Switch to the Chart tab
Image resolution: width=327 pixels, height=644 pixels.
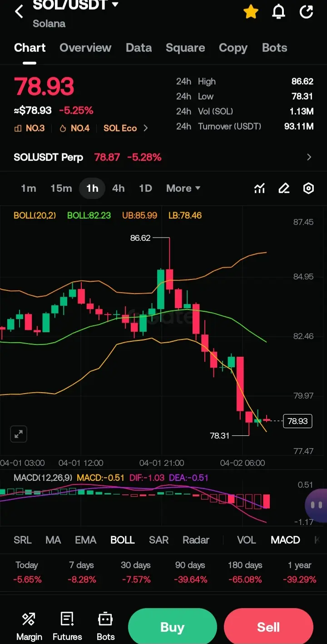tap(30, 48)
